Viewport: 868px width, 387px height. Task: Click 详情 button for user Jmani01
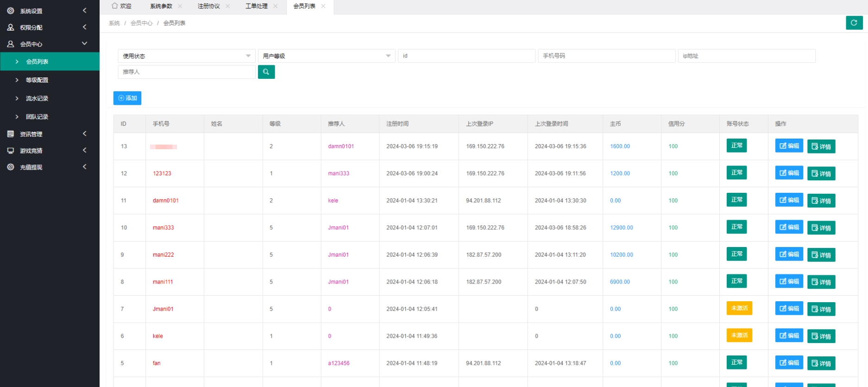pos(821,309)
